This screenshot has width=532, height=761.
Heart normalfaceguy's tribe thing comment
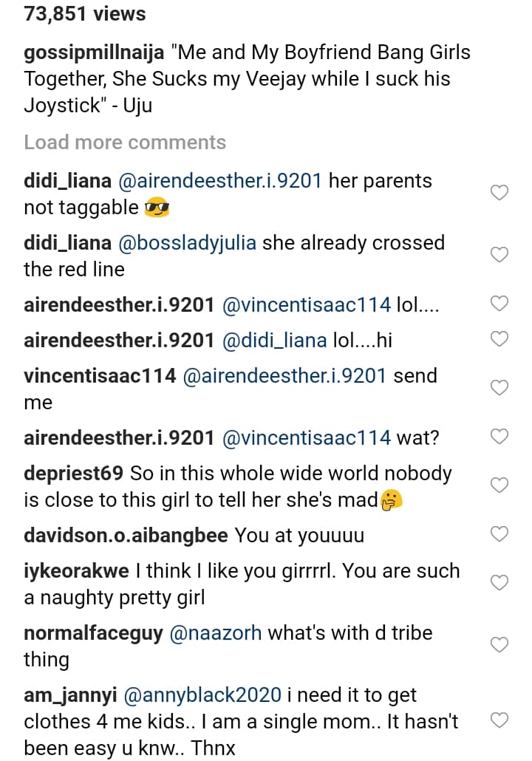click(499, 645)
